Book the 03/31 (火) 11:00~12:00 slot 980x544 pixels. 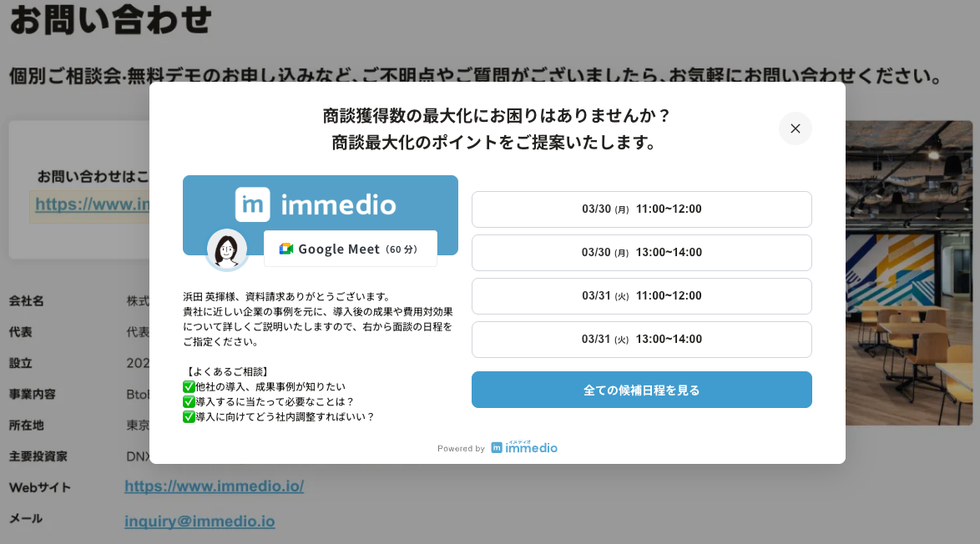coord(641,296)
